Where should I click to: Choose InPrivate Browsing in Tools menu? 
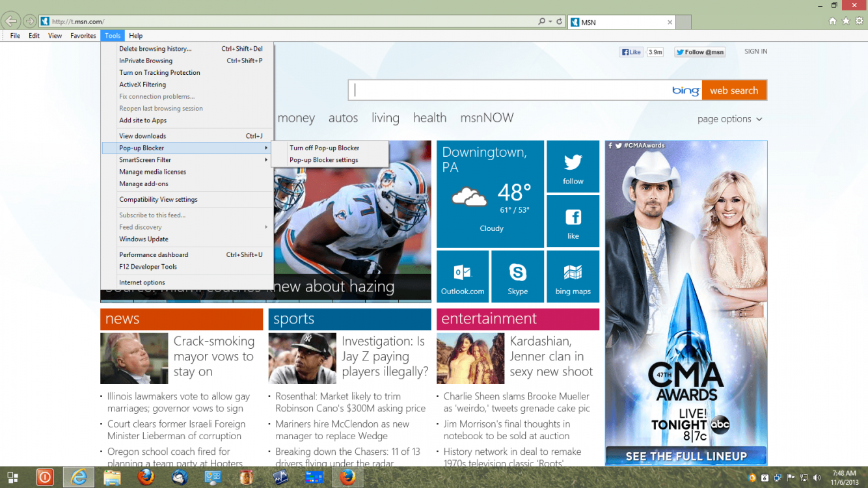coord(186,61)
